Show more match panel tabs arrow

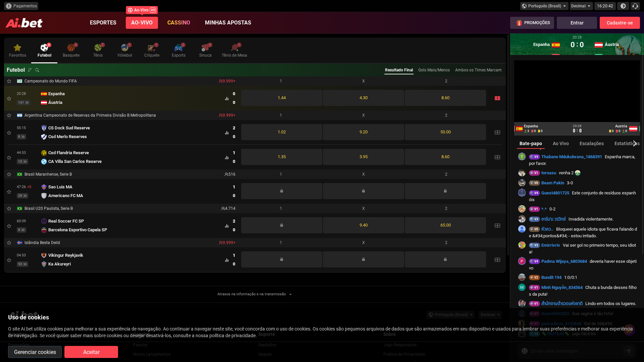pyautogui.click(x=635, y=143)
